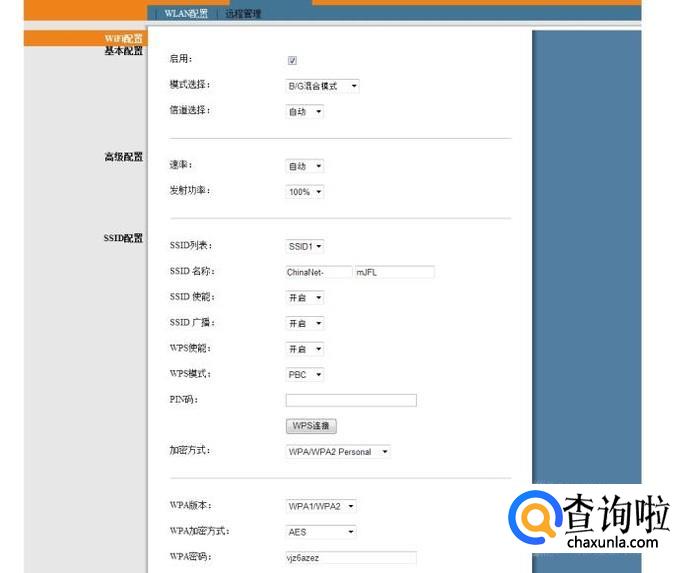682x573 pixels.
Task: Open the 模式选择 B/G混合模式 dropdown
Action: coord(322,86)
